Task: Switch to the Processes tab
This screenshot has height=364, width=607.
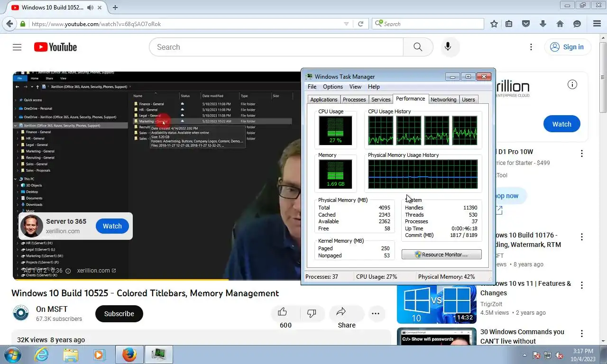Action: tap(354, 100)
